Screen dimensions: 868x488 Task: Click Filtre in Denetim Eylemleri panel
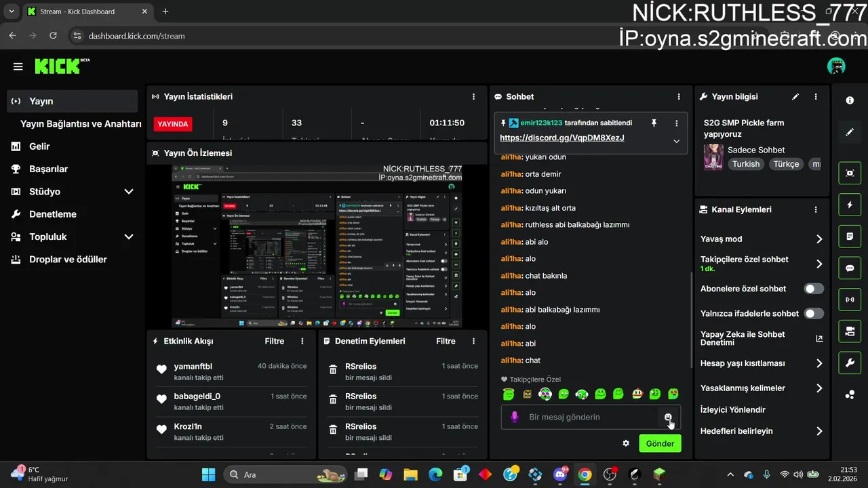(446, 342)
